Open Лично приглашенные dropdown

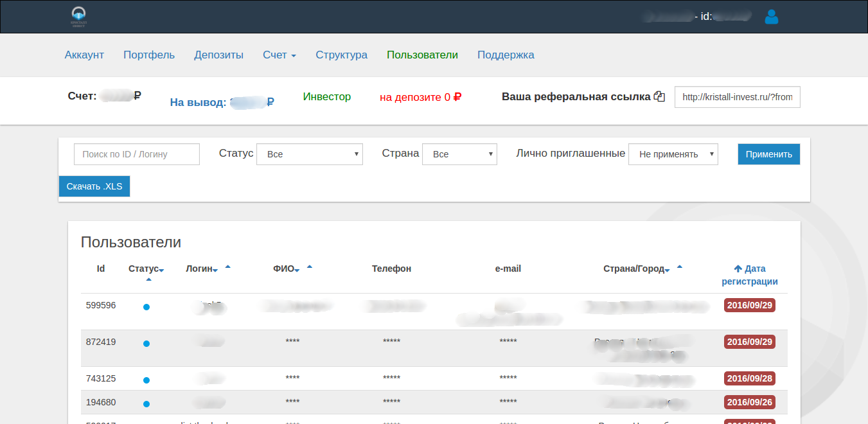673,154
